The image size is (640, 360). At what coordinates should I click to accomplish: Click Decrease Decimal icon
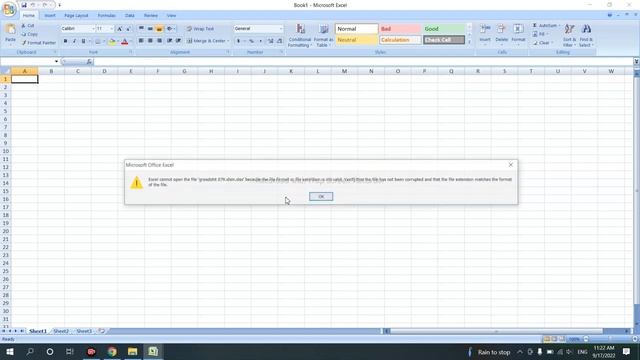tap(280, 41)
